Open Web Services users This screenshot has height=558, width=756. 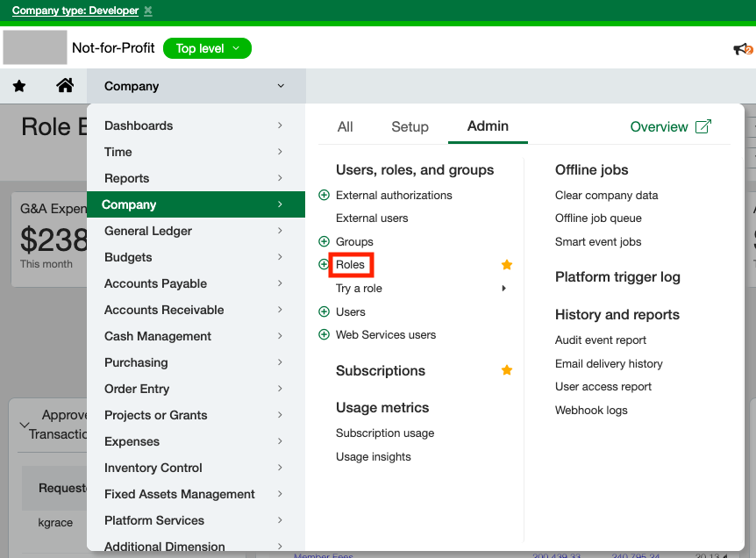coord(386,334)
